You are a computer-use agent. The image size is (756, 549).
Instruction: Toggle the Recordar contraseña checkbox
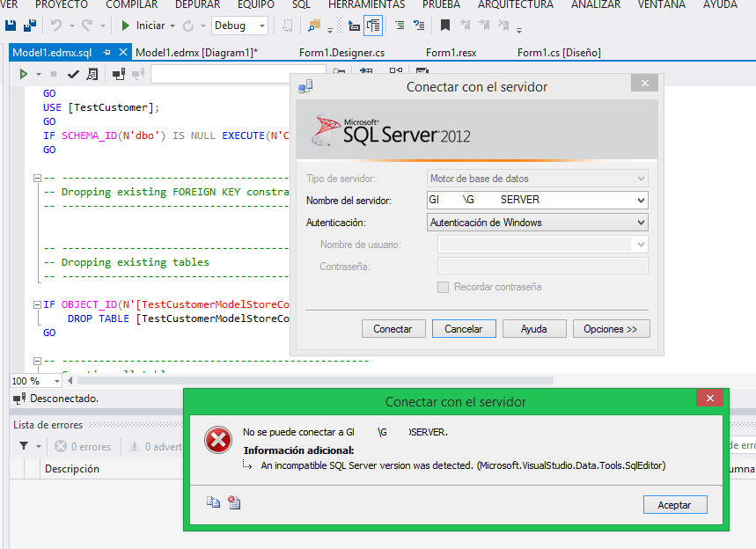(x=443, y=288)
